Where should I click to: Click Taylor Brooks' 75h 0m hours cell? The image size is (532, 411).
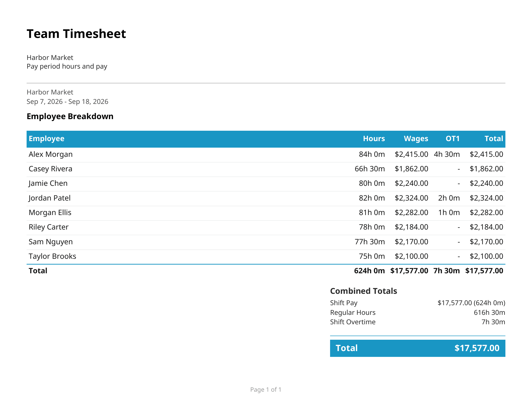pyautogui.click(x=372, y=256)
